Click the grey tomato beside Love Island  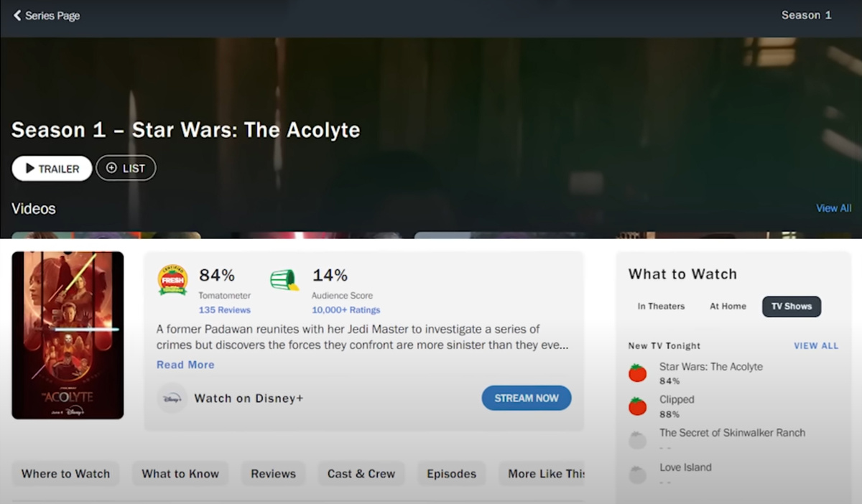point(637,475)
